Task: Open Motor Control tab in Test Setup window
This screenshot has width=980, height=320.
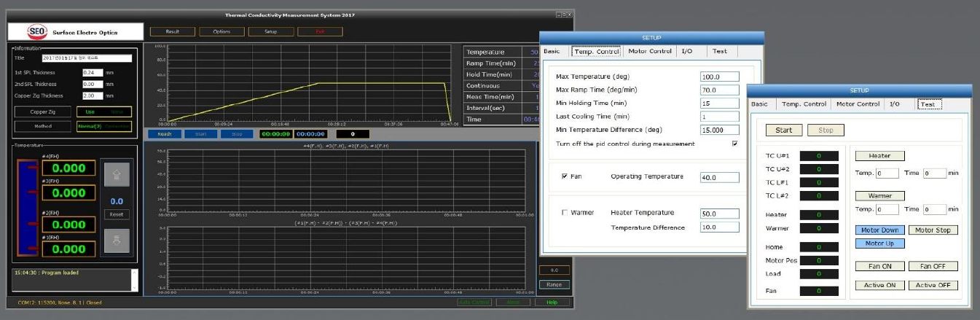Action: [858, 104]
